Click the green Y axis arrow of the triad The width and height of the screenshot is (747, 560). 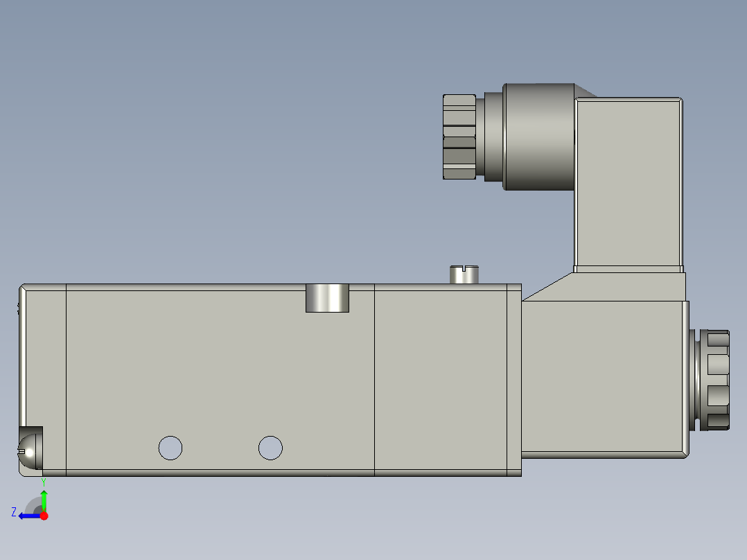(x=44, y=500)
